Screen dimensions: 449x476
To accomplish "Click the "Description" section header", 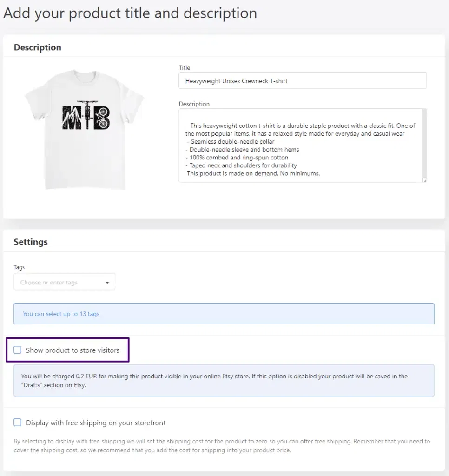I will click(37, 47).
